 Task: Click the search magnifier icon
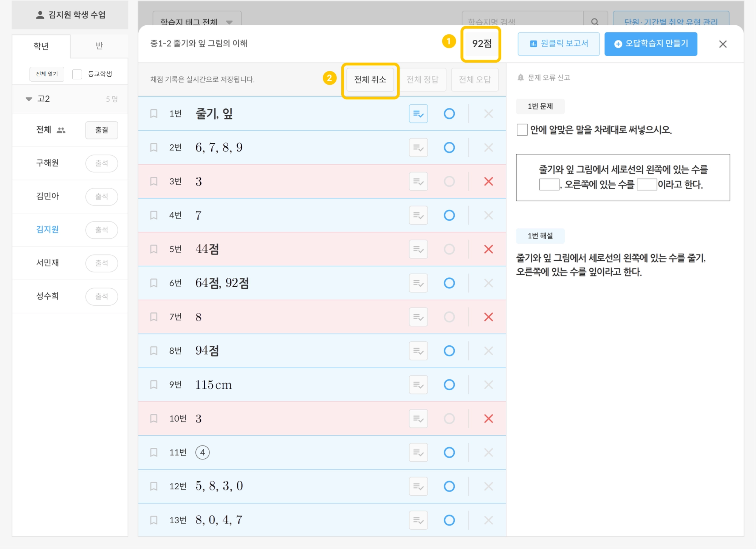coord(595,22)
